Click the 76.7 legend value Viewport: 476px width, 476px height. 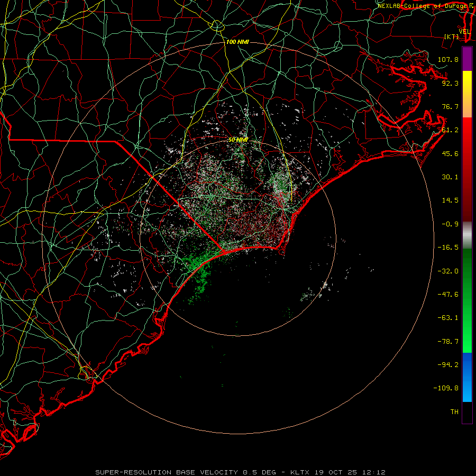coord(450,106)
